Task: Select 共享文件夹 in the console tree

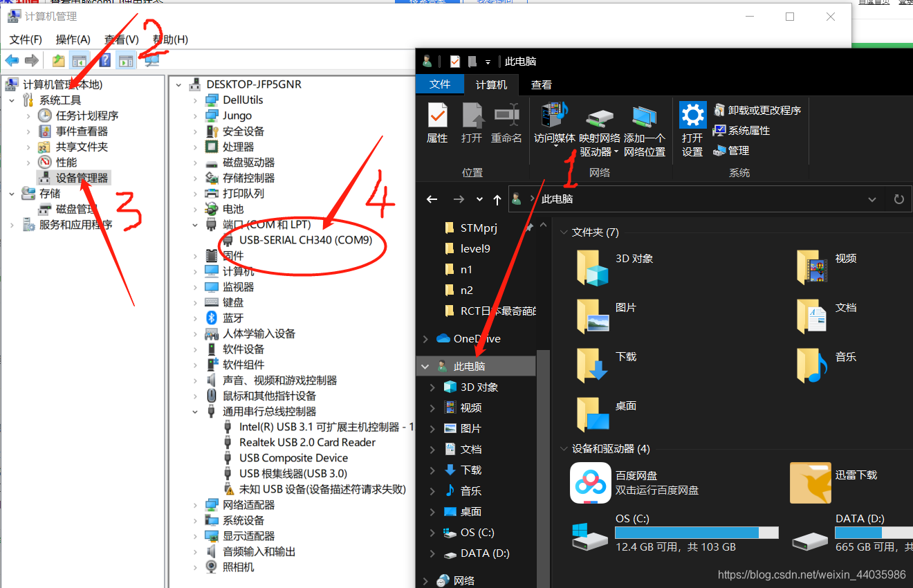Action: pos(82,147)
